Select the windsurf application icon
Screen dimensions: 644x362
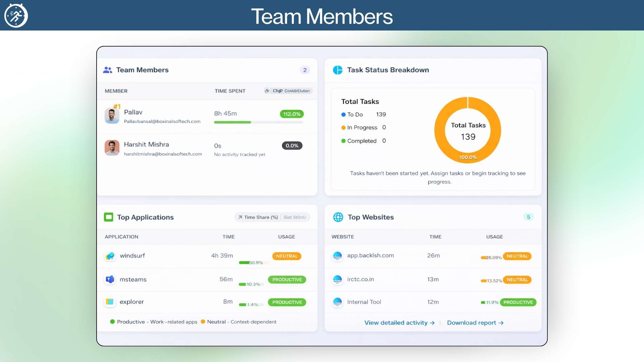(110, 256)
